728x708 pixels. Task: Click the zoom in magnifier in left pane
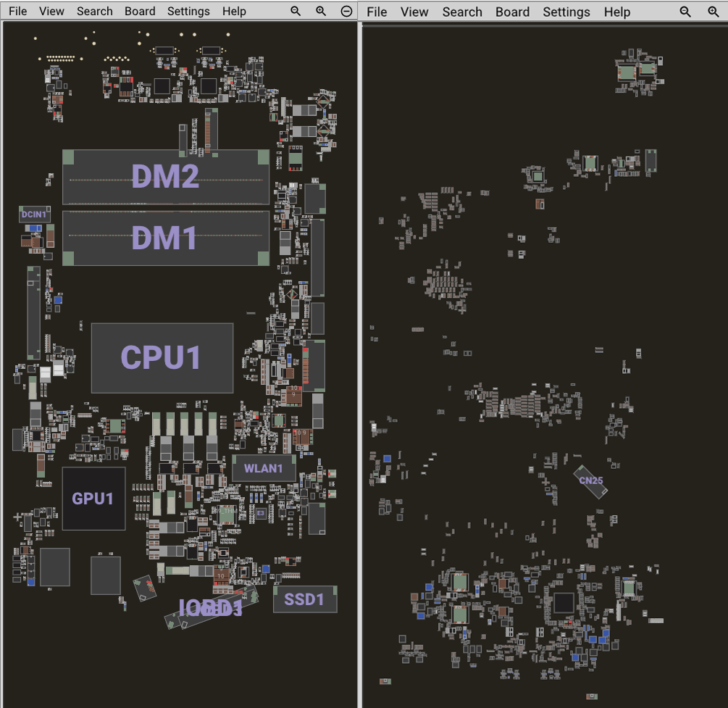[321, 12]
